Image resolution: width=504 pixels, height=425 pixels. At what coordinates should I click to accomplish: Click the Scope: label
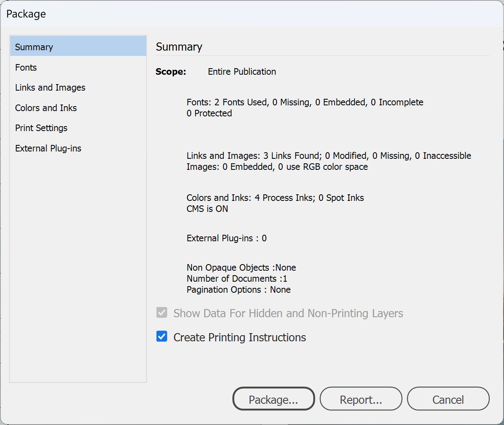[x=171, y=72]
